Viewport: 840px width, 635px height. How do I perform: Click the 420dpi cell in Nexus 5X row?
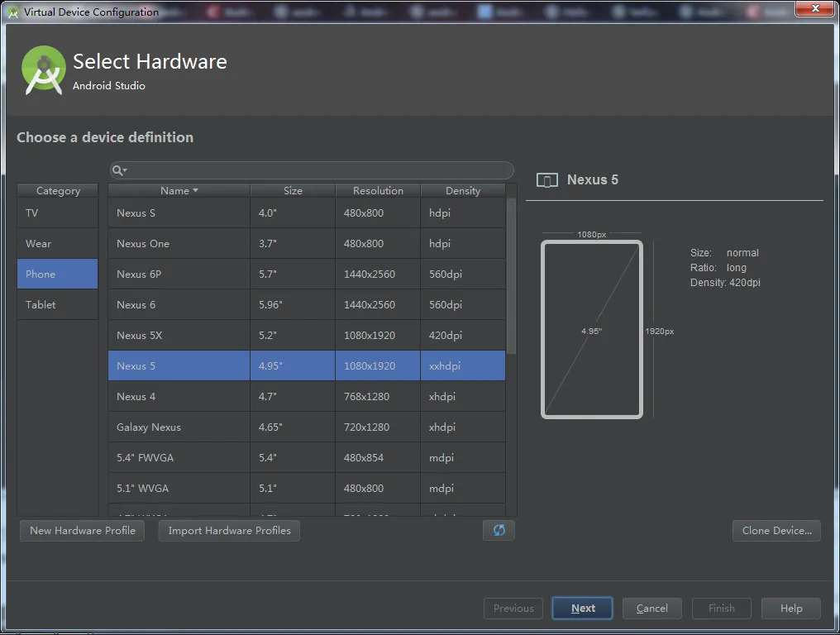pos(463,335)
